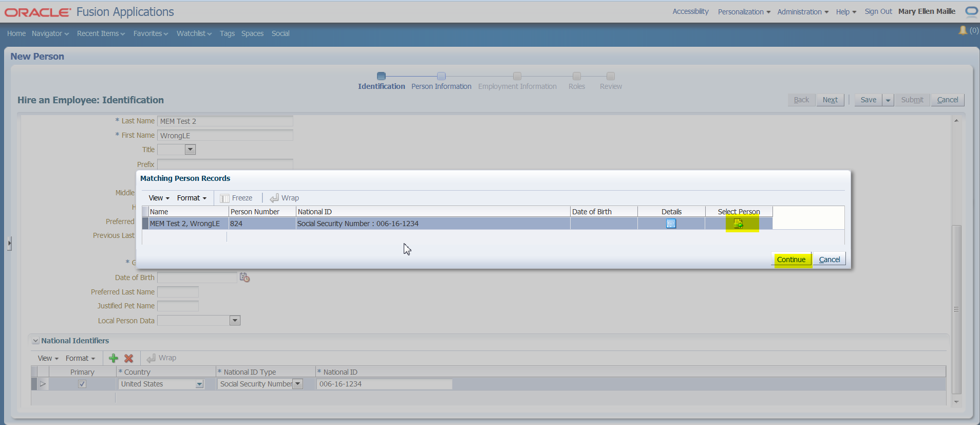Click the Oracle chat bubble icon at top right
This screenshot has width=980, height=425.
(972, 11)
